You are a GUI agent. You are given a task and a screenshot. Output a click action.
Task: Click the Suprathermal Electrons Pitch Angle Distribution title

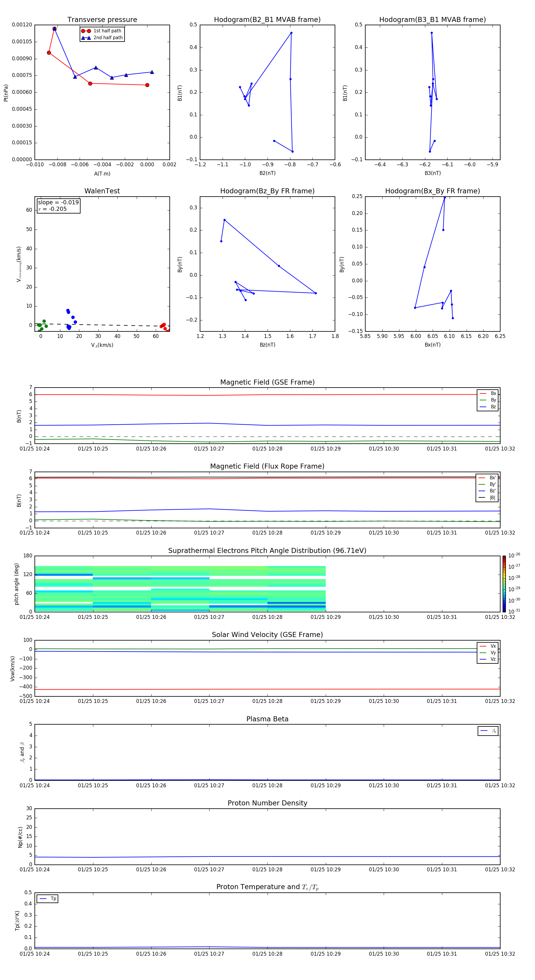pyautogui.click(x=267, y=551)
